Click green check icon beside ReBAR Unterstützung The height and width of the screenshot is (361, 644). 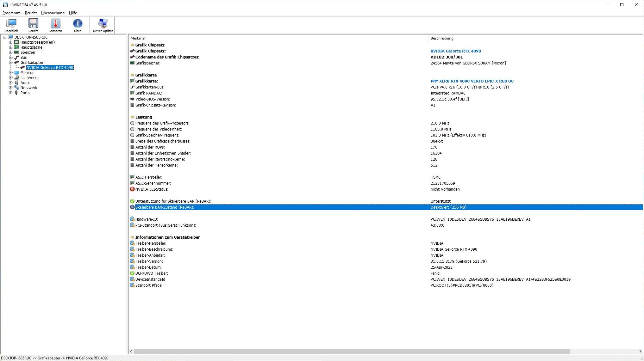pos(132,201)
